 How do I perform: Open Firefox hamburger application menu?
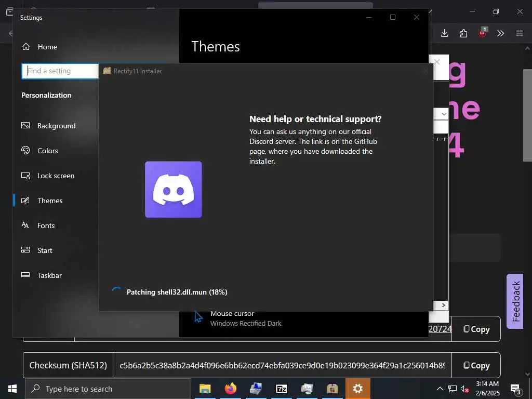[520, 33]
